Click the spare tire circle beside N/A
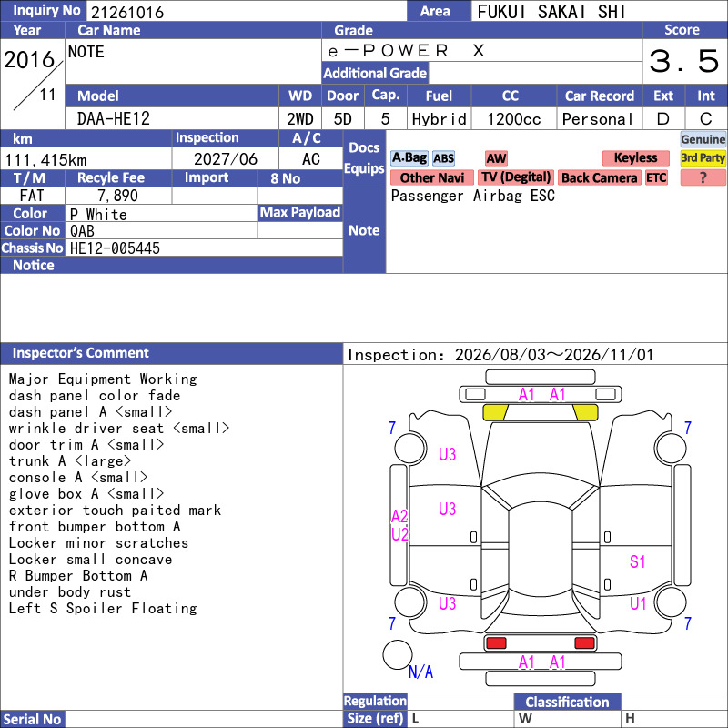The width and height of the screenshot is (728, 728). point(398,654)
